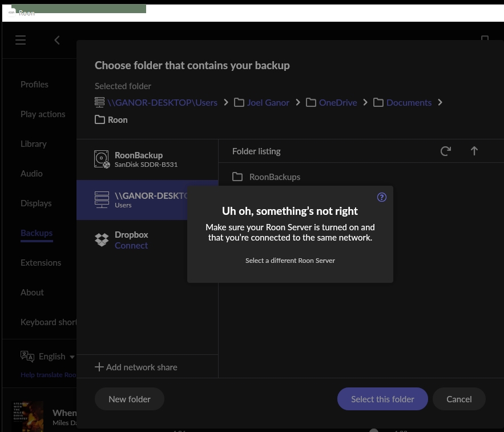Navigate to Documents folder breadcrumb
The height and width of the screenshot is (432, 504).
click(x=409, y=102)
